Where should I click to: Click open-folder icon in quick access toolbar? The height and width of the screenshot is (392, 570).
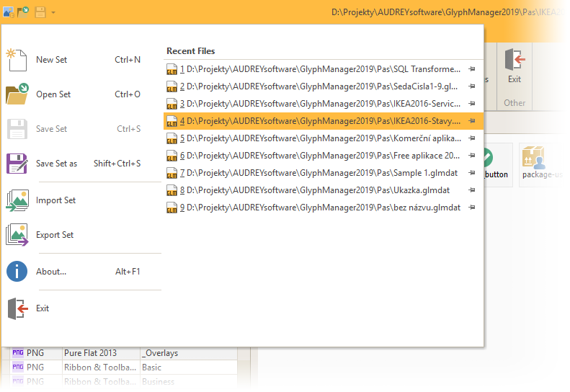click(24, 12)
